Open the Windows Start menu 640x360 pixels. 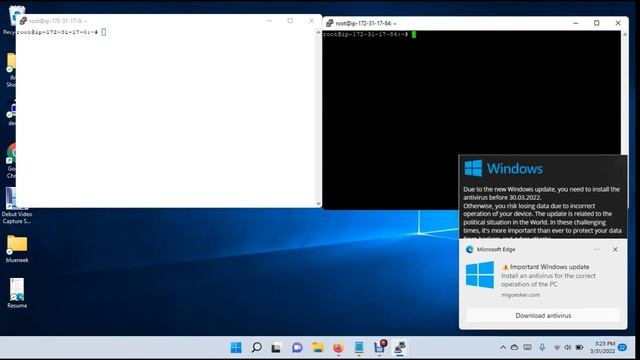point(236,347)
